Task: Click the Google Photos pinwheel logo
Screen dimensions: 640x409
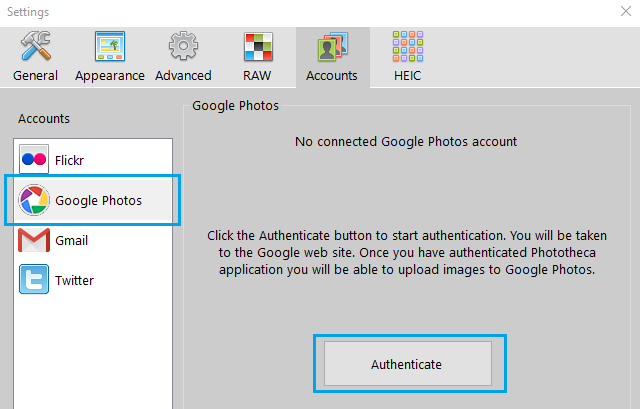Action: [34, 200]
